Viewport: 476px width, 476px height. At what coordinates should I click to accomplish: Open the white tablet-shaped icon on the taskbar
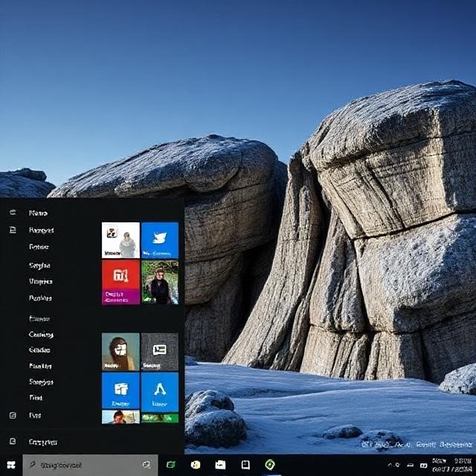tap(245, 465)
